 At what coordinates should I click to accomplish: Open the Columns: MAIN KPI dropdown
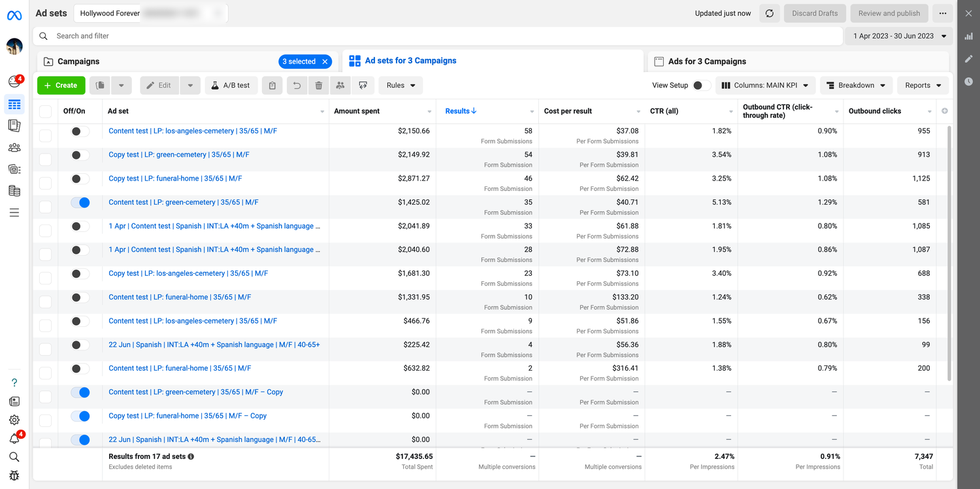pyautogui.click(x=765, y=86)
